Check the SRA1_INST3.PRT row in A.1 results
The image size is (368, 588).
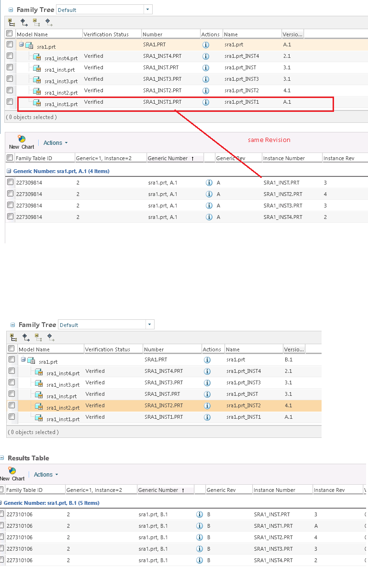click(10, 205)
